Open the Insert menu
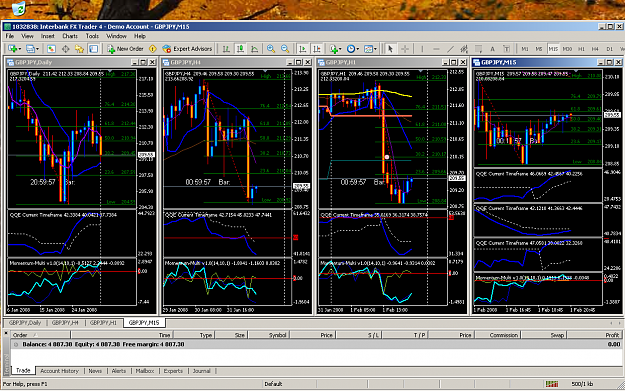 [x=47, y=36]
